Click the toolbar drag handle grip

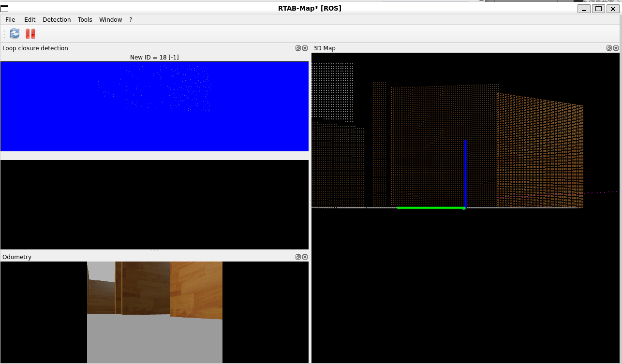tap(4, 33)
